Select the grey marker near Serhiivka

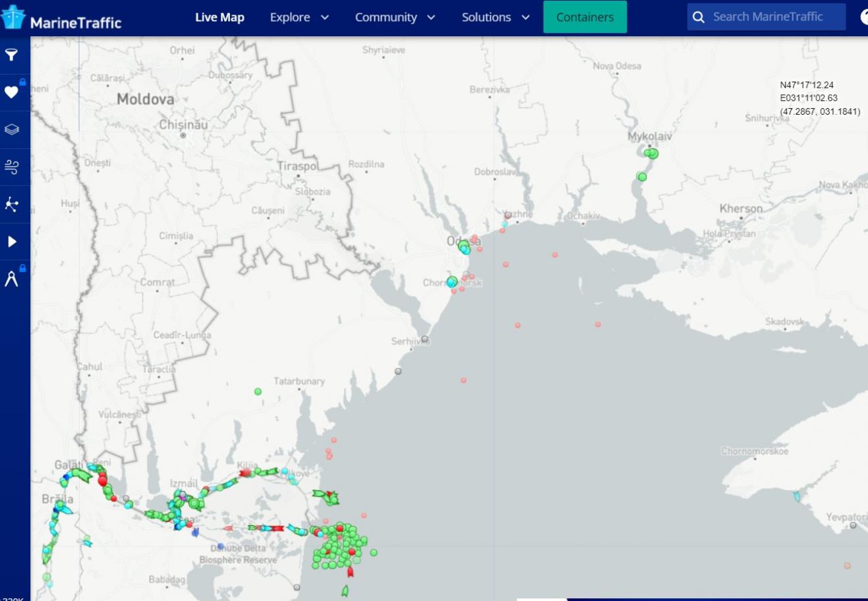pyautogui.click(x=425, y=339)
